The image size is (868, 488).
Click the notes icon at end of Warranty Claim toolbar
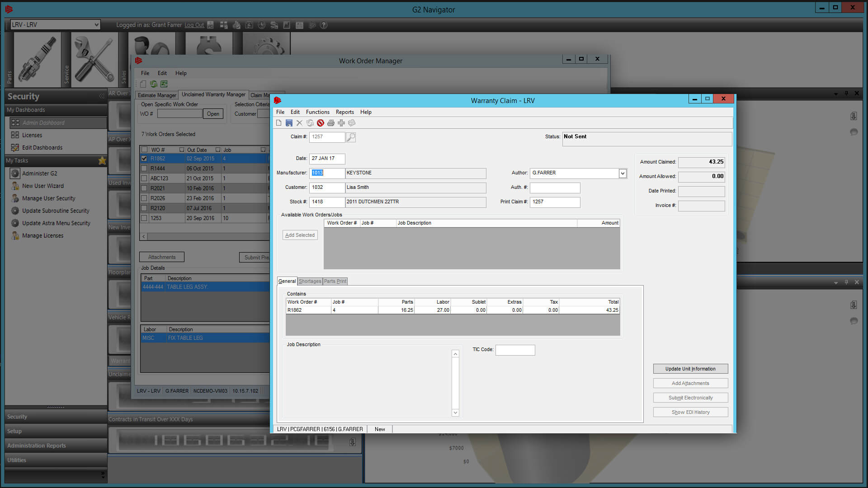click(x=352, y=123)
